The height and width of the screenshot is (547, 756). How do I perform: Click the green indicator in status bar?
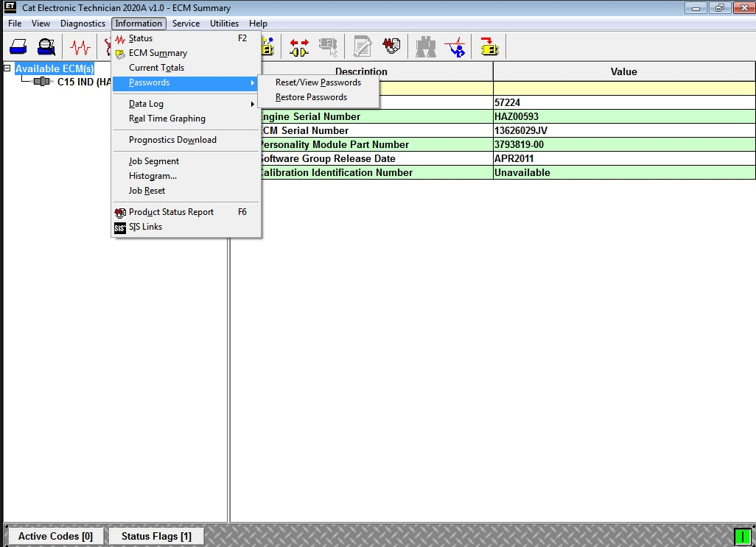743,536
